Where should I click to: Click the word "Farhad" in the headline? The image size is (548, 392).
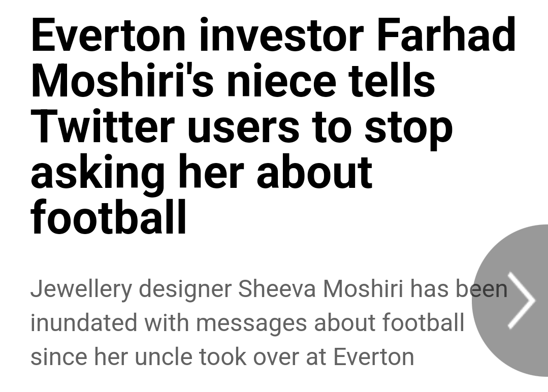(x=446, y=36)
